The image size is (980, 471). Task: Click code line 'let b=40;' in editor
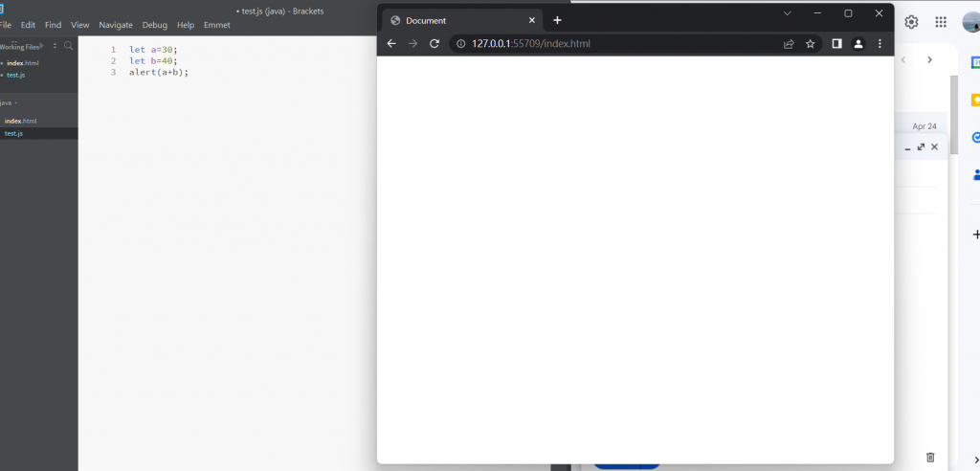(x=154, y=60)
